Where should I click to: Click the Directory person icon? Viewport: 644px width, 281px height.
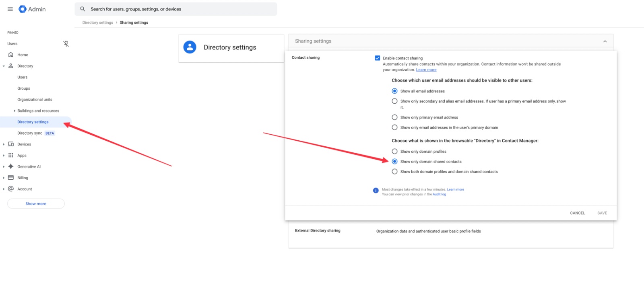click(x=11, y=66)
